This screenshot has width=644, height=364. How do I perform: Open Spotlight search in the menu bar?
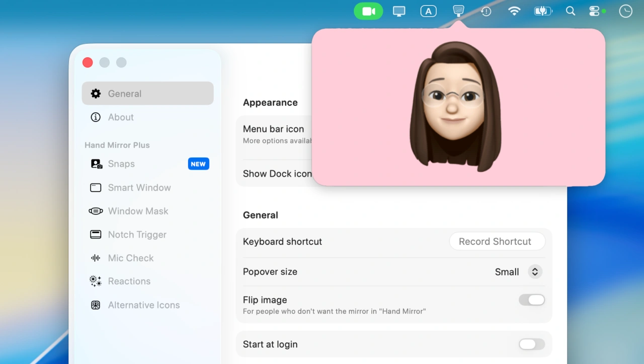pyautogui.click(x=570, y=11)
